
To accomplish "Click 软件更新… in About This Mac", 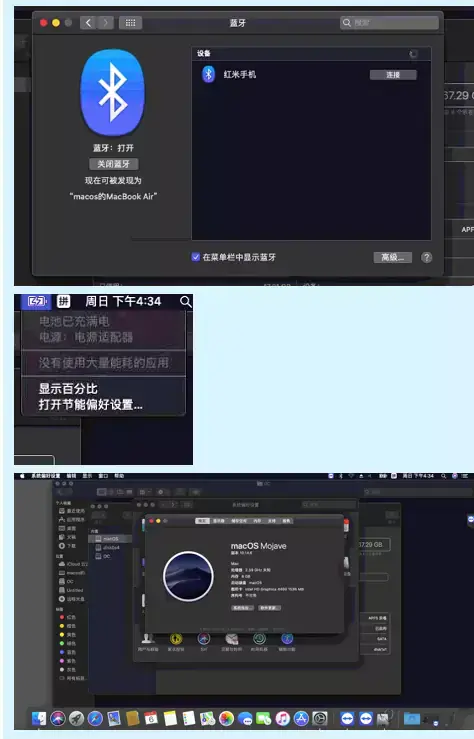I will point(269,608).
